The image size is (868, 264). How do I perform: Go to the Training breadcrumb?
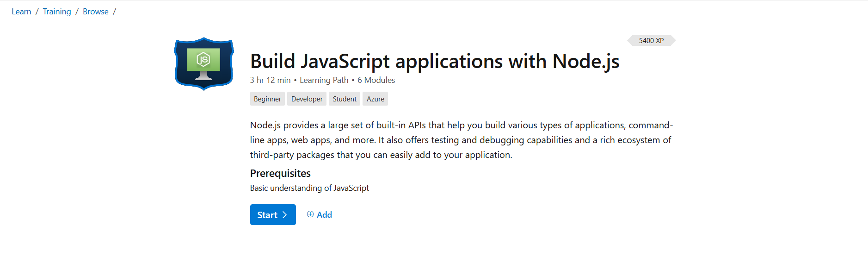click(x=57, y=12)
